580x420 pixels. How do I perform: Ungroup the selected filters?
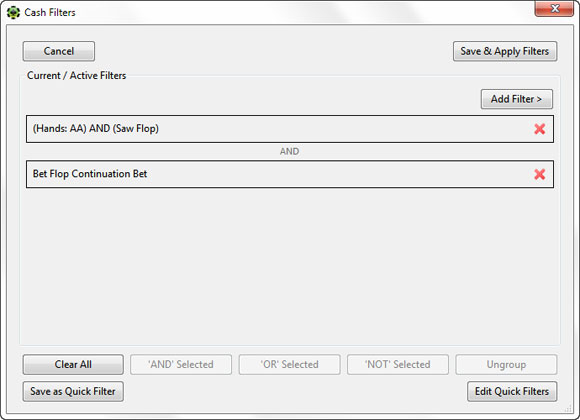tap(506, 364)
